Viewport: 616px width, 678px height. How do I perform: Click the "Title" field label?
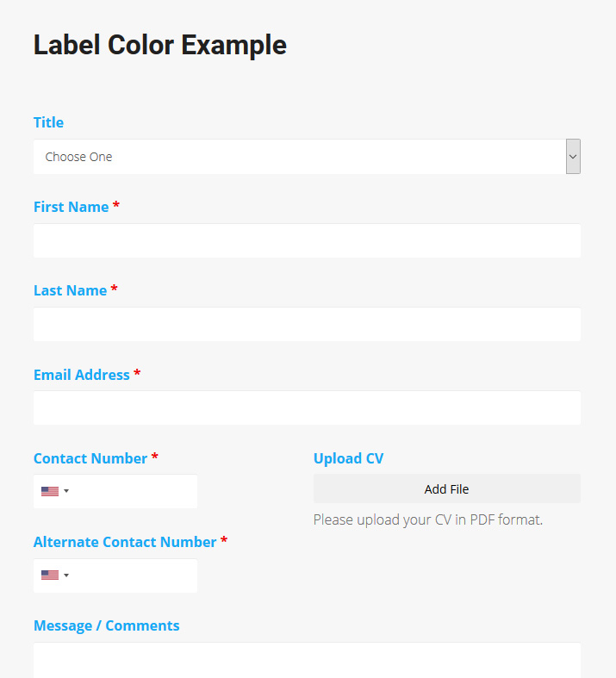pyautogui.click(x=48, y=122)
